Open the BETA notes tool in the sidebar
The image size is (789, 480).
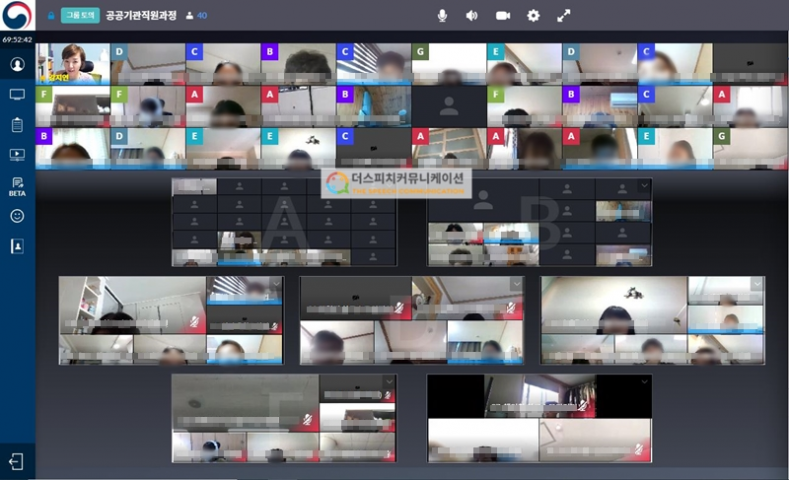click(17, 186)
